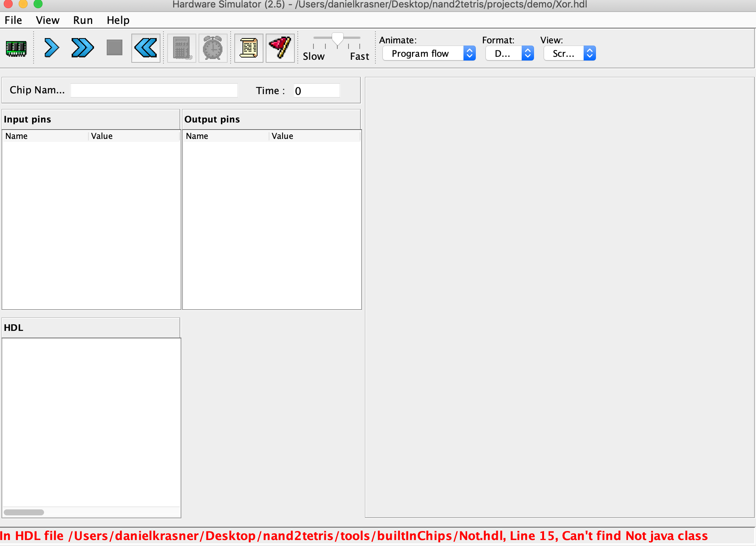Click the Chip Name text field
Image resolution: width=756 pixels, height=546 pixels.
154,90
